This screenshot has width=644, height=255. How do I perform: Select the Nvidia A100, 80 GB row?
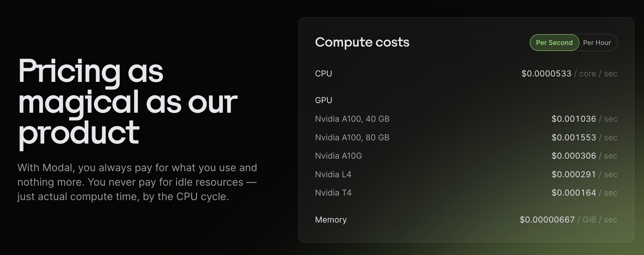point(352,137)
